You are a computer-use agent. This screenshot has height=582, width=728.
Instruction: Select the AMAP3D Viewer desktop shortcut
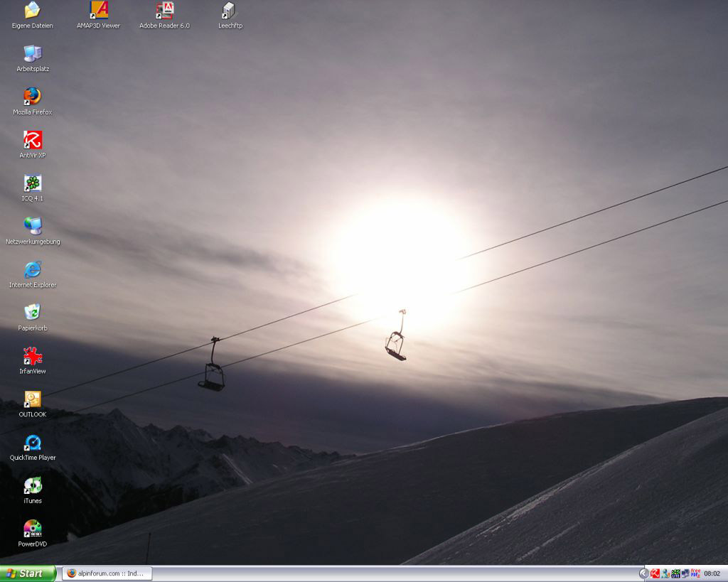pyautogui.click(x=99, y=11)
